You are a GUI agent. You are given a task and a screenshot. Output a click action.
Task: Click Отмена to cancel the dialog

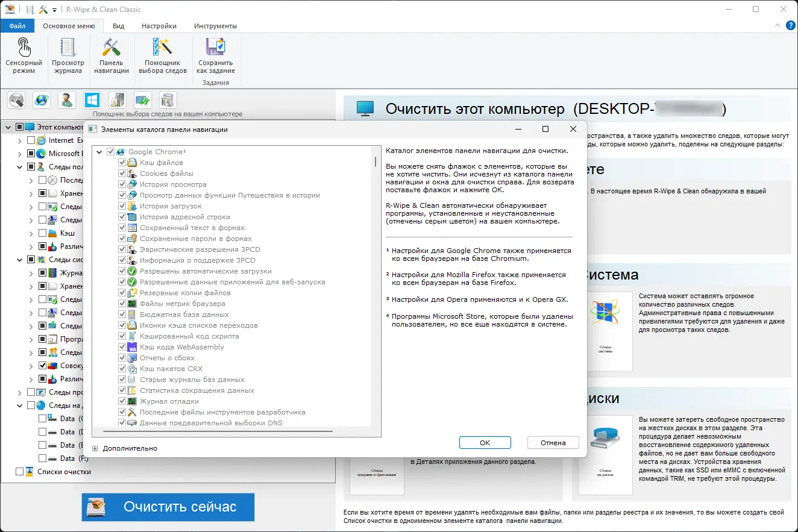click(x=553, y=442)
